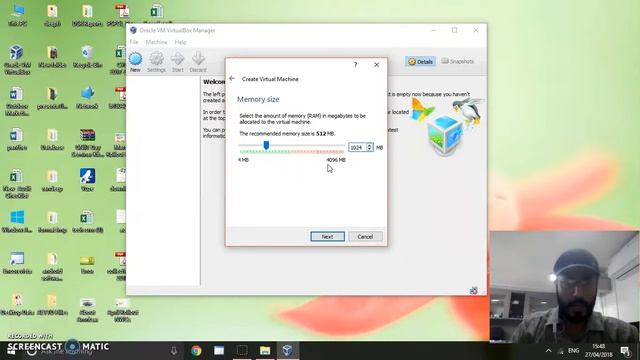Open dialog help with the question mark
Viewport: 640px width, 360px height.
(356, 64)
